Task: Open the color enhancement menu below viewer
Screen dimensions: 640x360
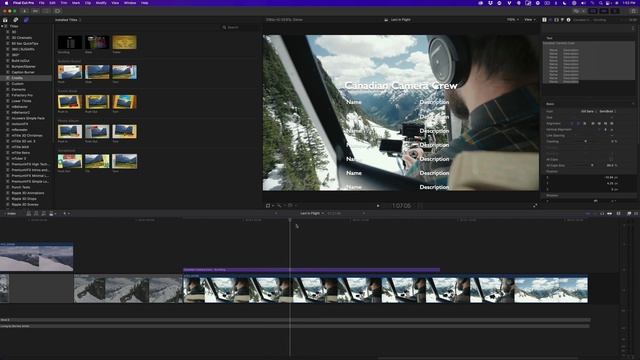Action: point(280,206)
